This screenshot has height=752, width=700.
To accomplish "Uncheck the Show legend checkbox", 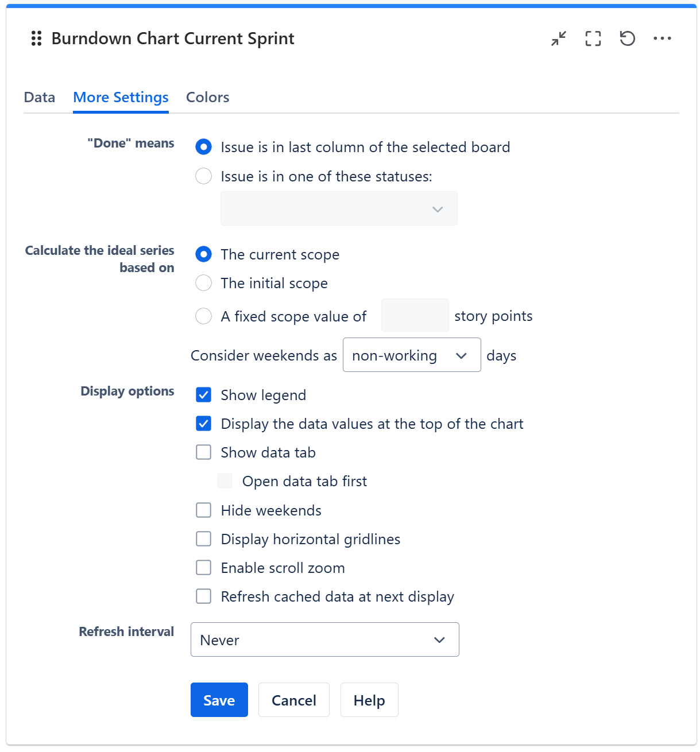I will click(x=204, y=395).
